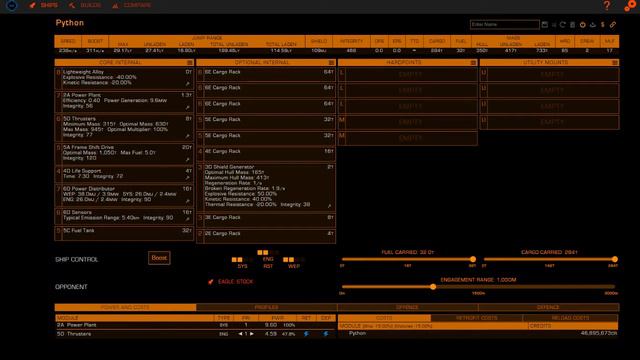Screen dimensions: 640x360
Task: Toggle Thrusters RET lightning bolt icon
Action: (x=306, y=334)
